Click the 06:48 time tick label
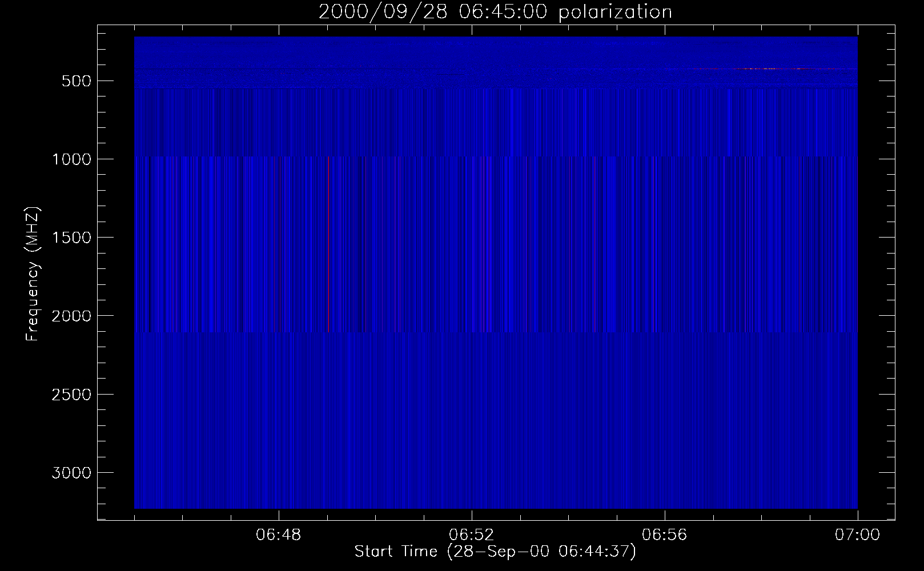 point(279,535)
